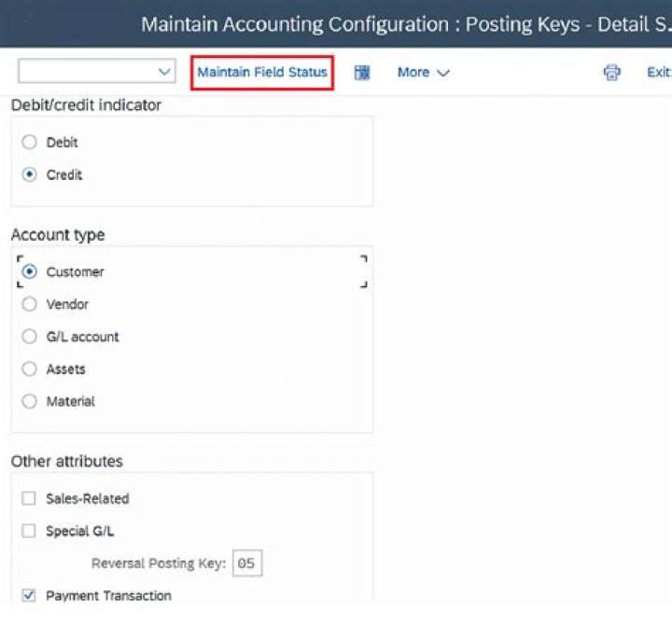This screenshot has width=672, height=623.
Task: Select G/L account radio option
Action: pos(29,337)
